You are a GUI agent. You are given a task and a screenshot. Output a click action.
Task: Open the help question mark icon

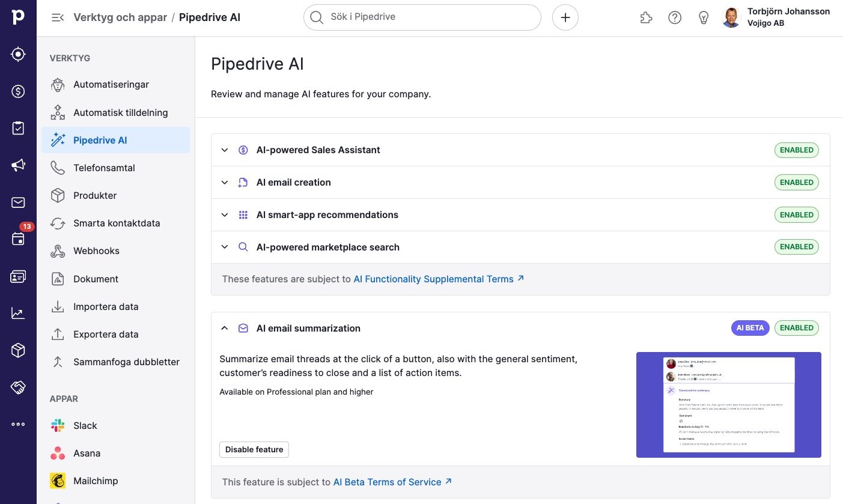pyautogui.click(x=675, y=17)
